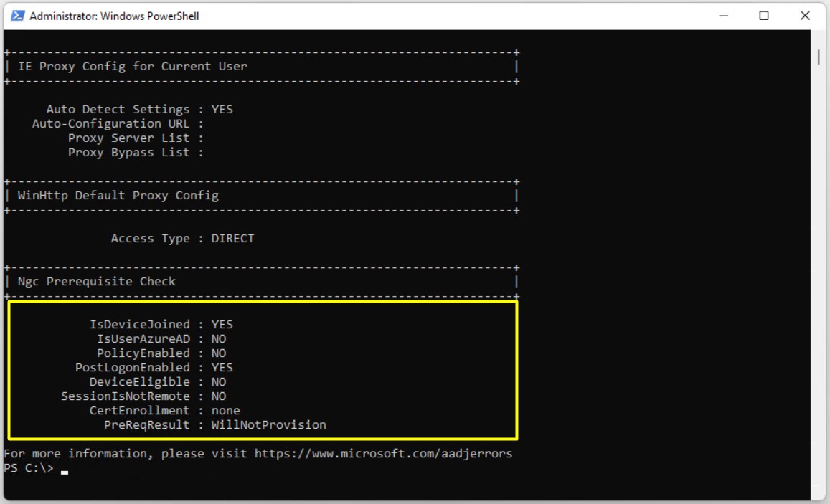Click the 'IsDeviceJoined : YES' line
830x504 pixels.
pyautogui.click(x=161, y=325)
